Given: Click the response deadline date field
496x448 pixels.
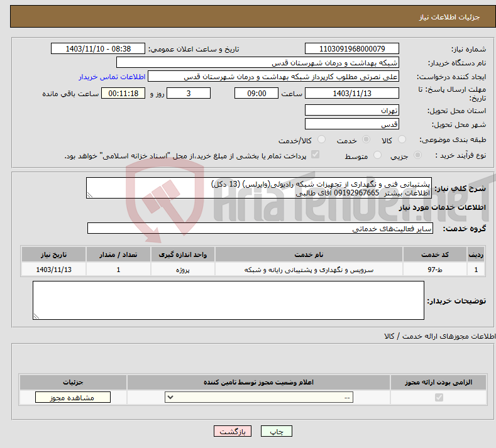Looking at the screenshot, I should [x=352, y=93].
